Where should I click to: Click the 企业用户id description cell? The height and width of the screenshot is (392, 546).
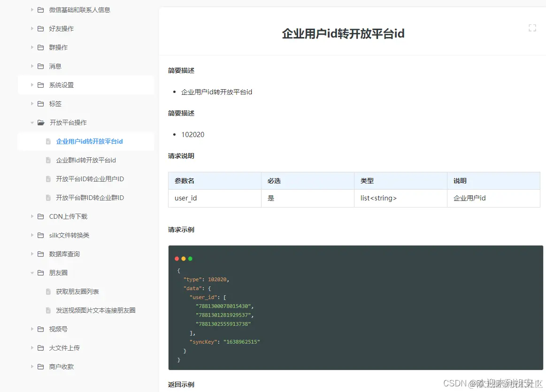coord(494,199)
